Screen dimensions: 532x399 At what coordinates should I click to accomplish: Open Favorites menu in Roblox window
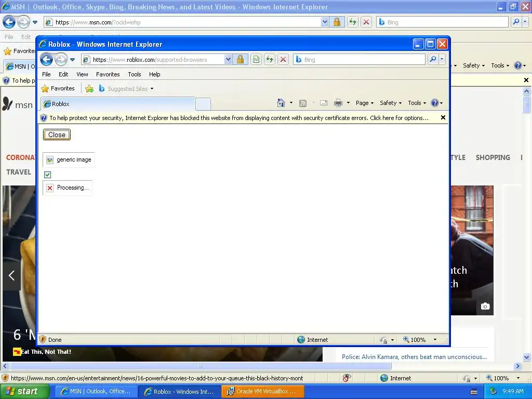click(108, 74)
